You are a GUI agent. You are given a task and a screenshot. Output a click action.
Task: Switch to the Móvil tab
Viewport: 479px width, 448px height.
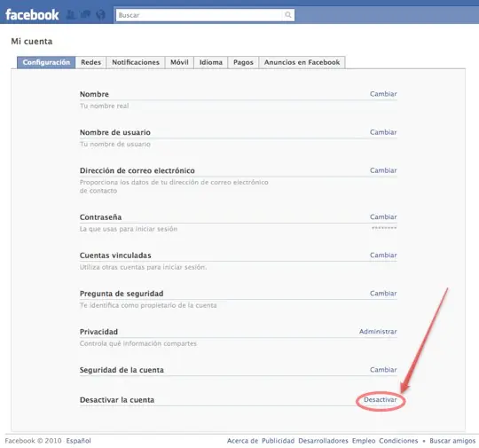(x=179, y=62)
